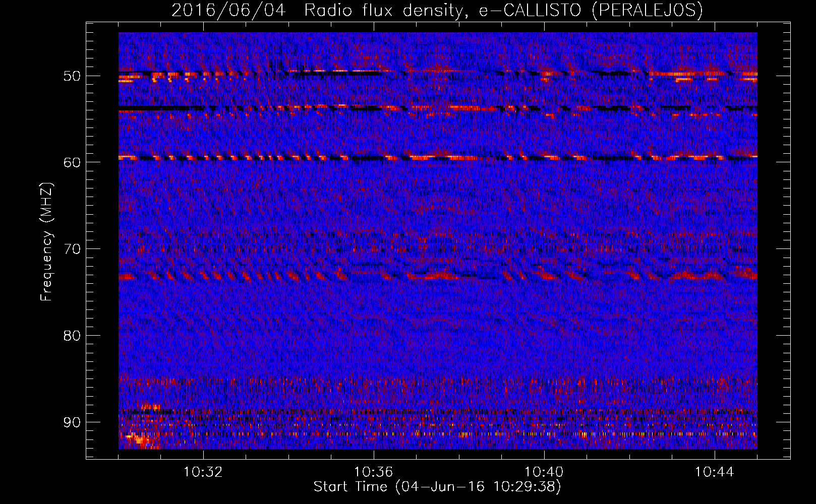Viewport: 816px width, 504px height.
Task: Click the Start Time axis label
Action: pyautogui.click(x=437, y=487)
